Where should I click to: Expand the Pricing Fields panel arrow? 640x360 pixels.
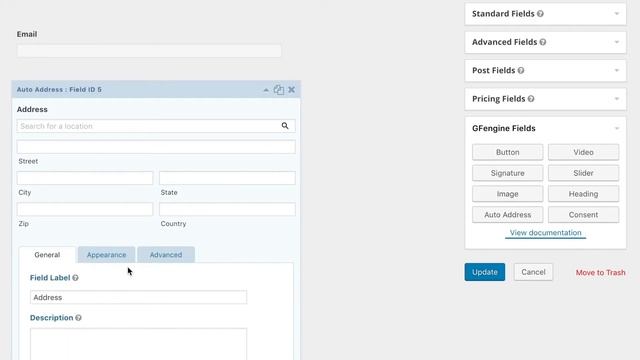coord(617,99)
